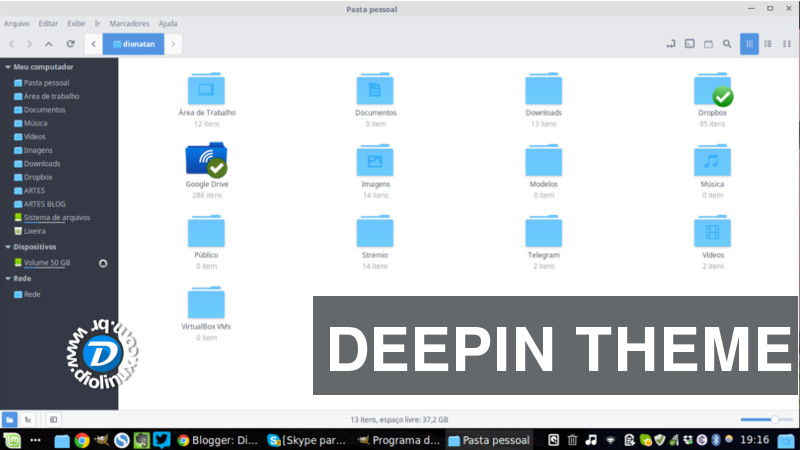
Task: Switch to compact view
Action: point(787,44)
